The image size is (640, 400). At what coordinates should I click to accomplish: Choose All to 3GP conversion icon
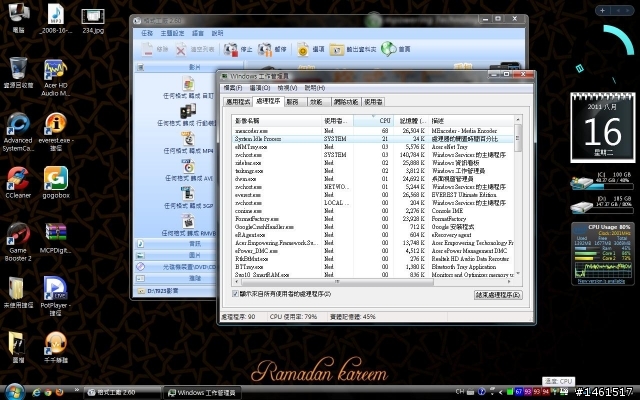188,194
